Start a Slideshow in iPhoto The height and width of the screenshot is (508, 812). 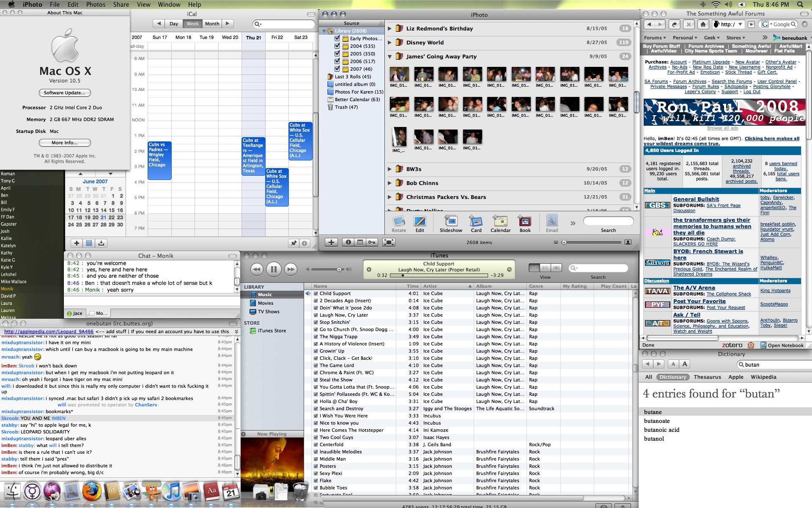point(451,224)
